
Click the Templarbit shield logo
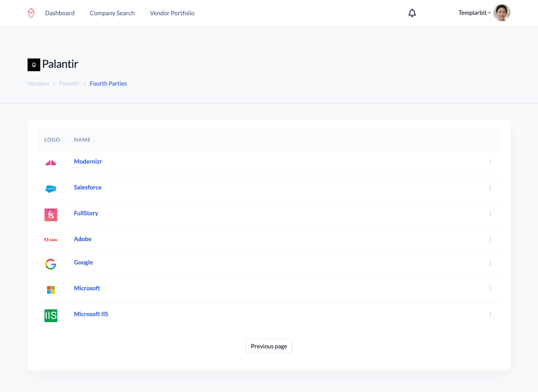(x=31, y=13)
